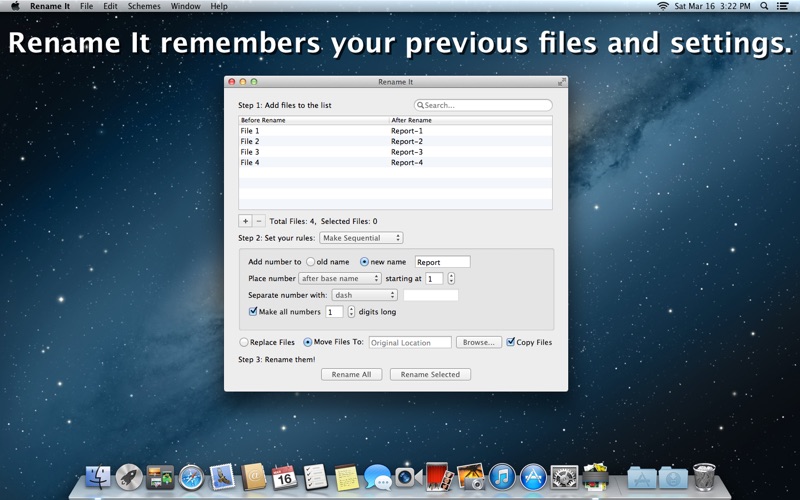The width and height of the screenshot is (800, 500).
Task: Click the plus button to add files
Action: click(x=245, y=221)
